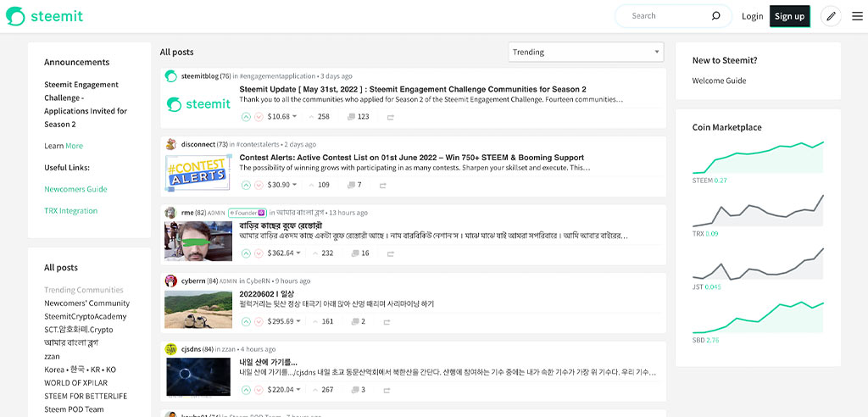Upvote the rme post
The image size is (868, 417).
point(247,253)
